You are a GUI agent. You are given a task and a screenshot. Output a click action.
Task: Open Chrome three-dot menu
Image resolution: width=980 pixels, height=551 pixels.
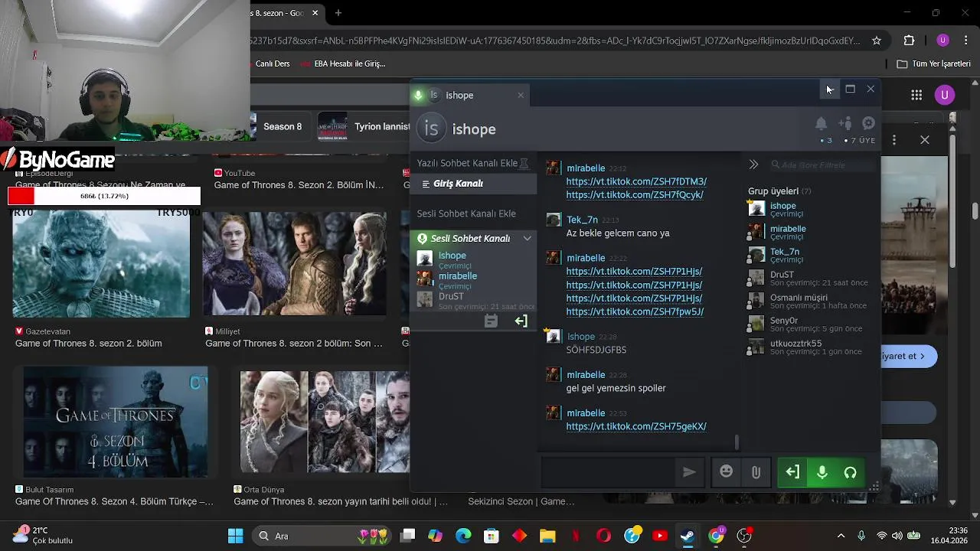[965, 41]
